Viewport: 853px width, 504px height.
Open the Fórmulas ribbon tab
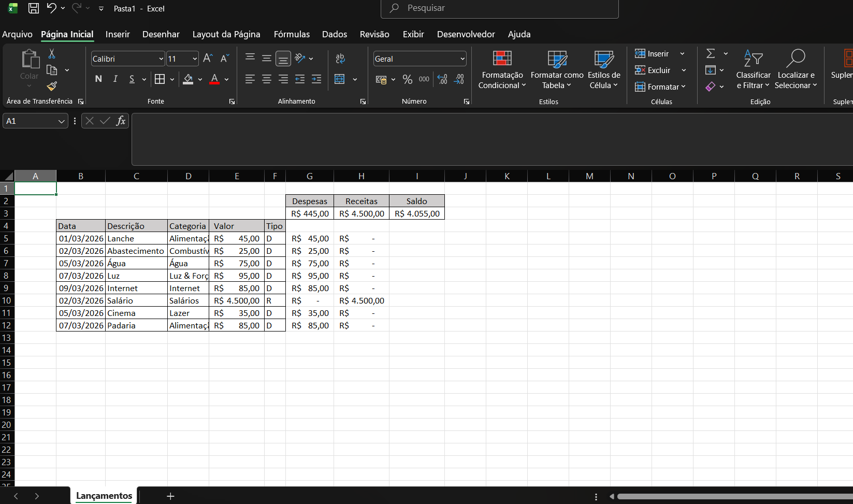292,34
